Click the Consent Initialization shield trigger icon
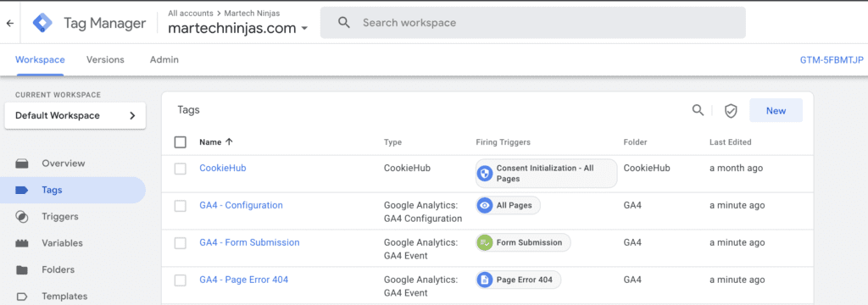 [x=485, y=174]
